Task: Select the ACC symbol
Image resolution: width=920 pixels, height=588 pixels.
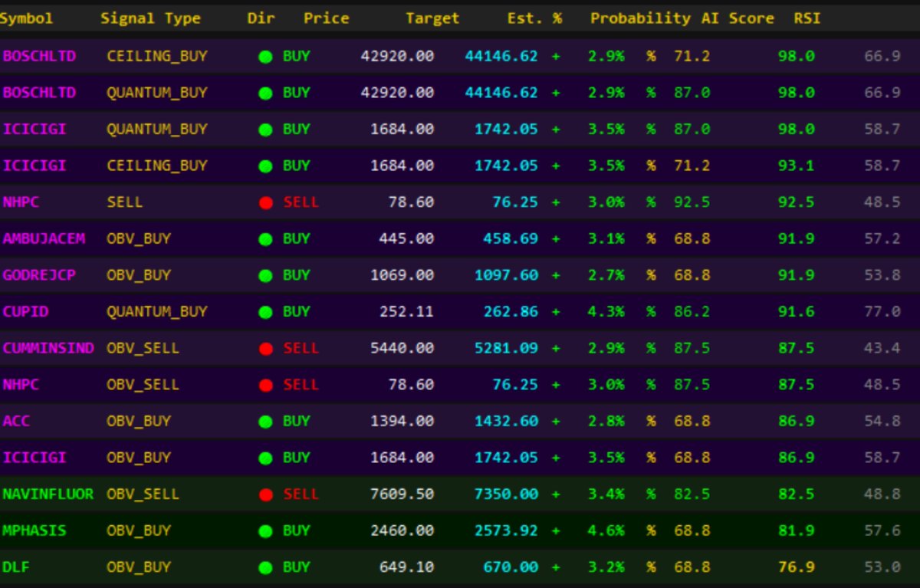Action: pyautogui.click(x=16, y=421)
